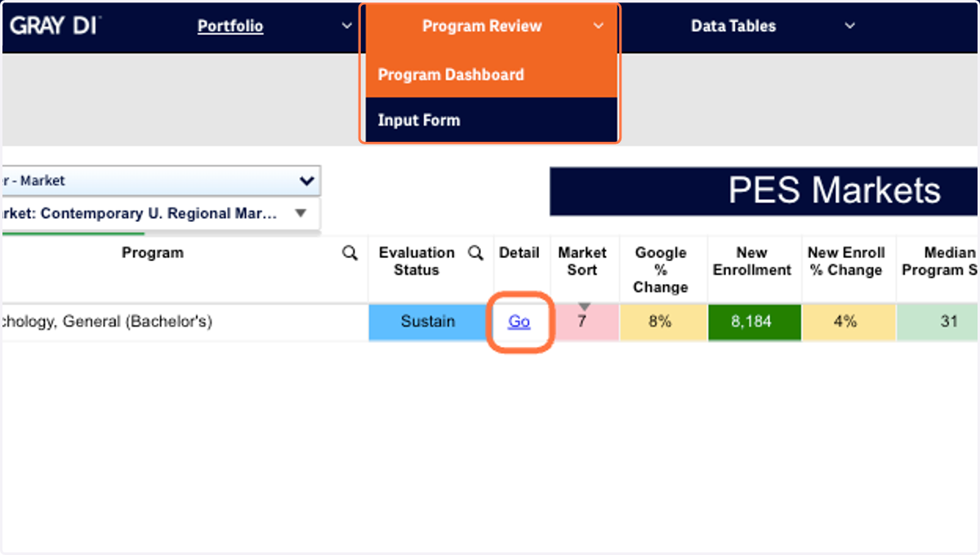
Task: Click the Median Program header
Action: coord(939,261)
